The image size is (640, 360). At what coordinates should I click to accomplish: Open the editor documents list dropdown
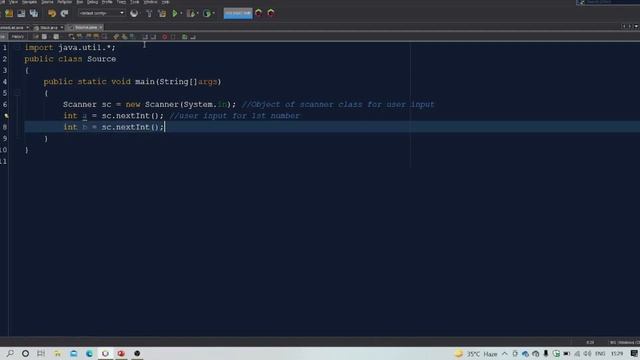[636, 27]
